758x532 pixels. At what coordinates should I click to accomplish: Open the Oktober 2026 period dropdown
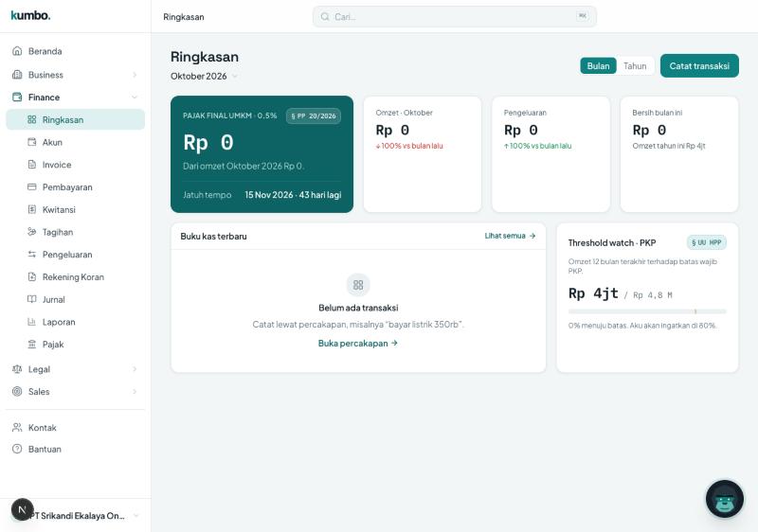coord(204,77)
